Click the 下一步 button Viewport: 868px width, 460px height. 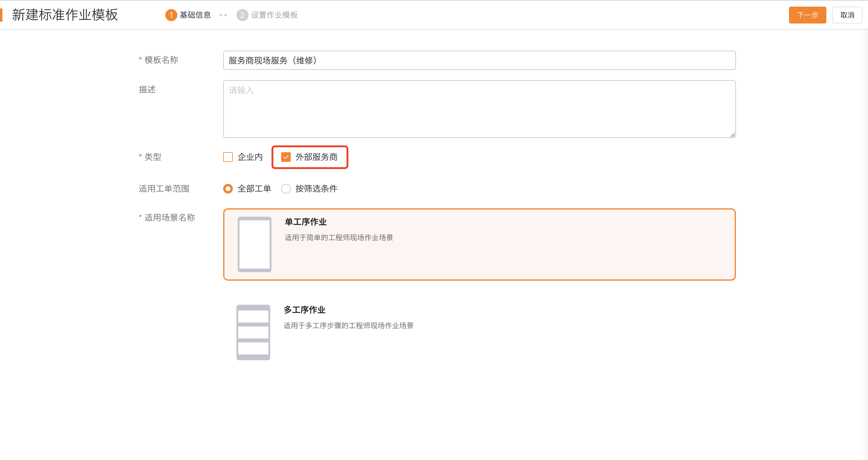(807, 15)
